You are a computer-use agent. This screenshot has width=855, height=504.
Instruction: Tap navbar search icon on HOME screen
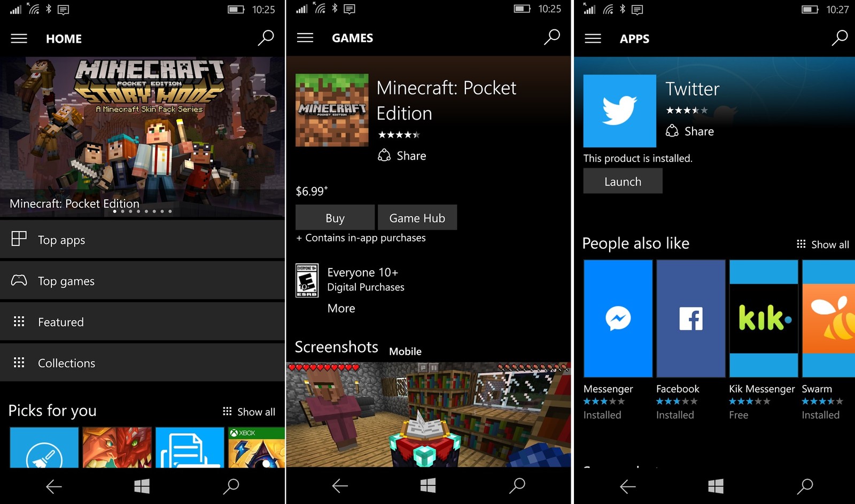pyautogui.click(x=231, y=486)
